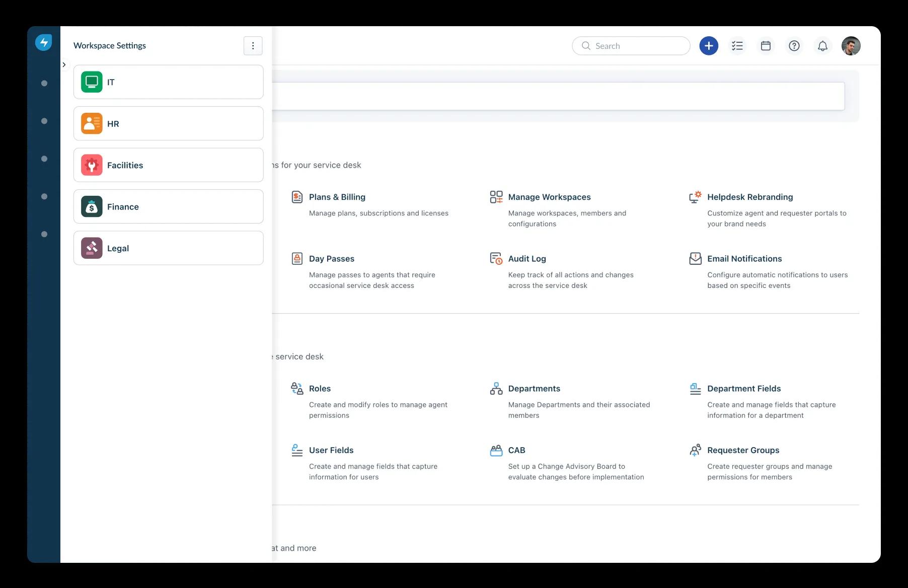This screenshot has width=908, height=588.
Task: Open Email Notifications settings
Action: (744, 259)
